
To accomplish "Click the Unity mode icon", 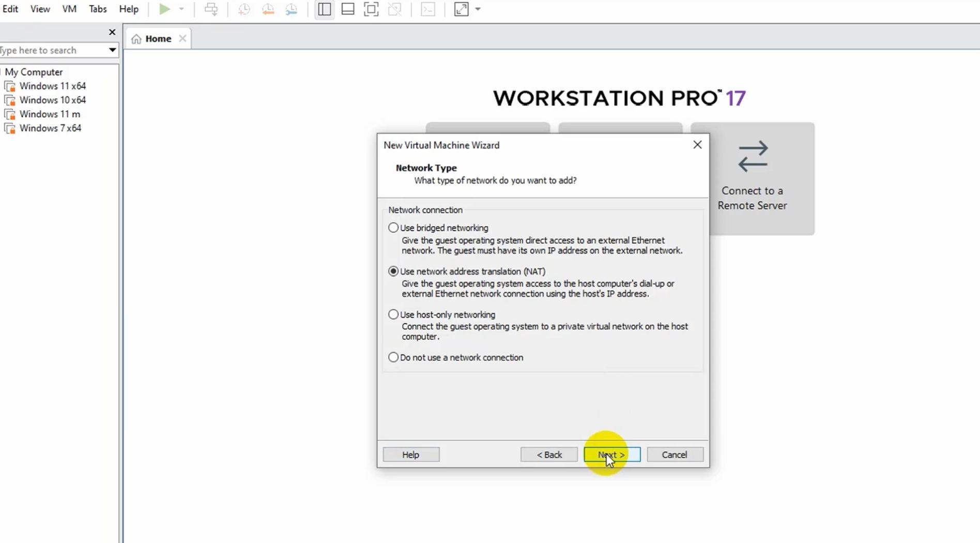I will (395, 9).
